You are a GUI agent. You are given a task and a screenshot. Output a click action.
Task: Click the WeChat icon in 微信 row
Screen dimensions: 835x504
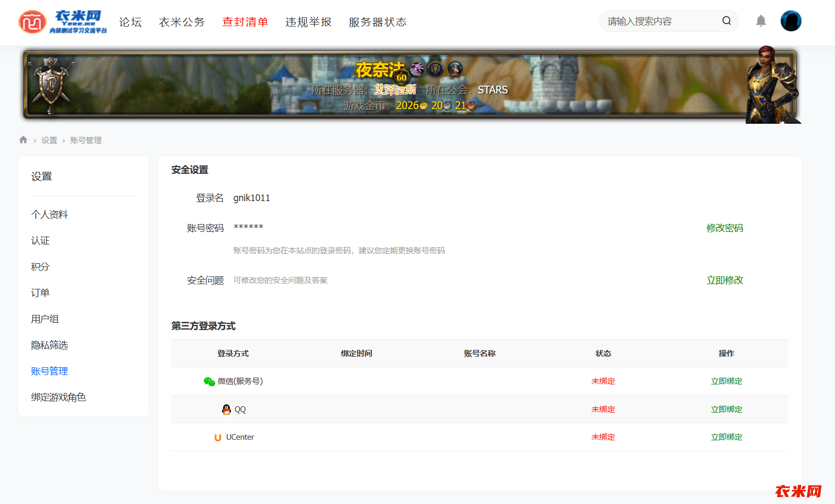pos(209,382)
